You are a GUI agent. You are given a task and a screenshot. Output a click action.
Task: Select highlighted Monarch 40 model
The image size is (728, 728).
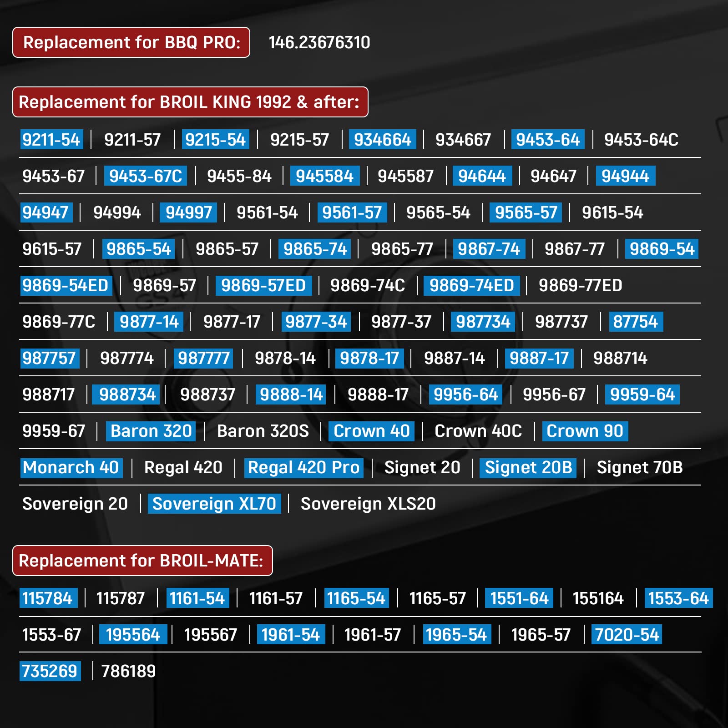(71, 467)
